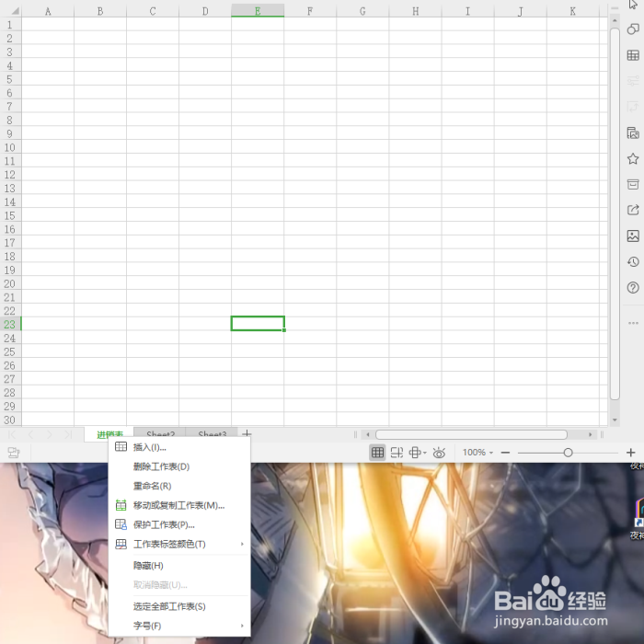Switch to the Sheet2 tab
Screen dimensions: 644x644
161,433
